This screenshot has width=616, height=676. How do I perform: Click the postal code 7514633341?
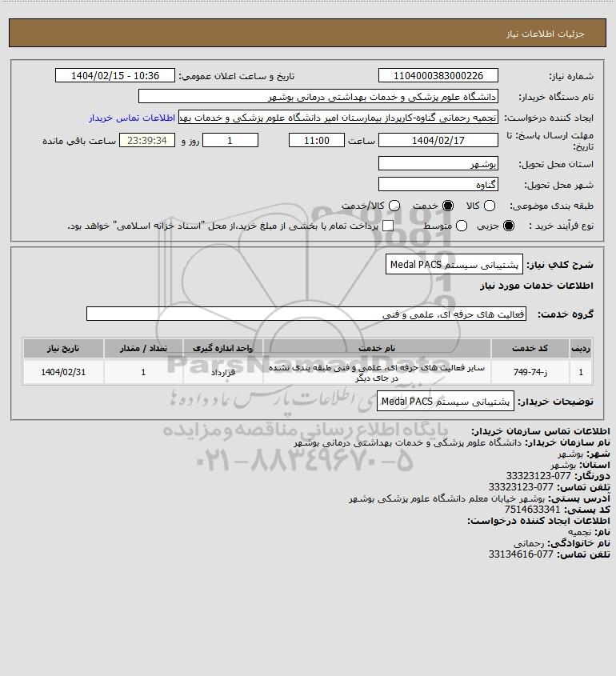[x=532, y=509]
